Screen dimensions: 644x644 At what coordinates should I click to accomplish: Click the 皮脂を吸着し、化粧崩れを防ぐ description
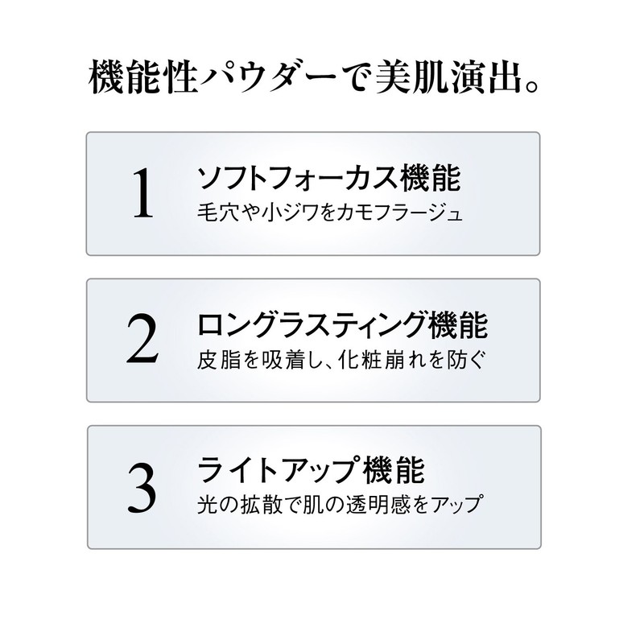(342, 361)
